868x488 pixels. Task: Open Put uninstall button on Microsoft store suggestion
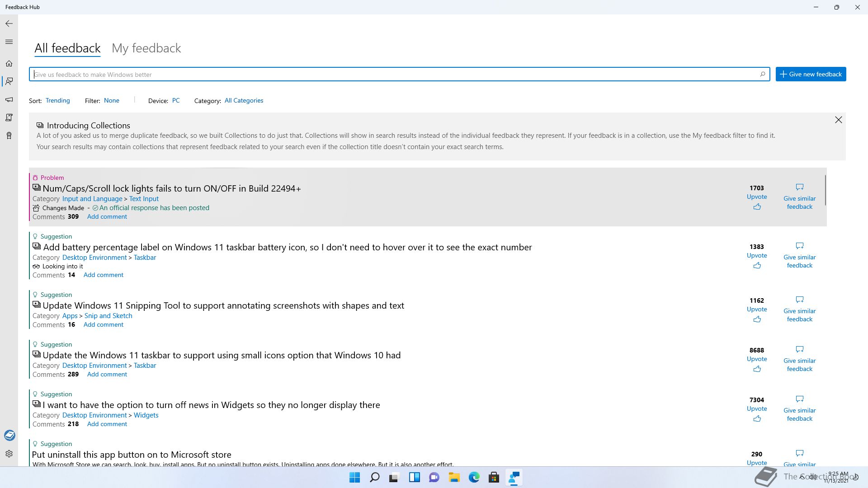point(132,455)
